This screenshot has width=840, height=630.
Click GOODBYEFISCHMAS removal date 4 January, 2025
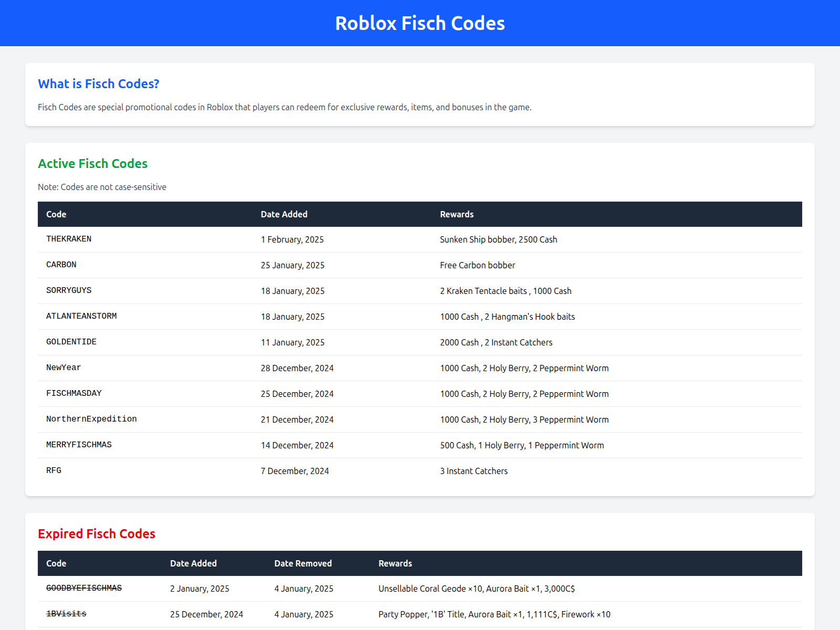303,589
